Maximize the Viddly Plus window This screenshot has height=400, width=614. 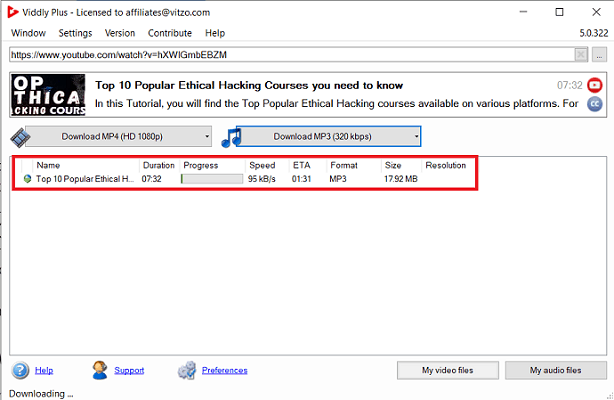pos(559,12)
